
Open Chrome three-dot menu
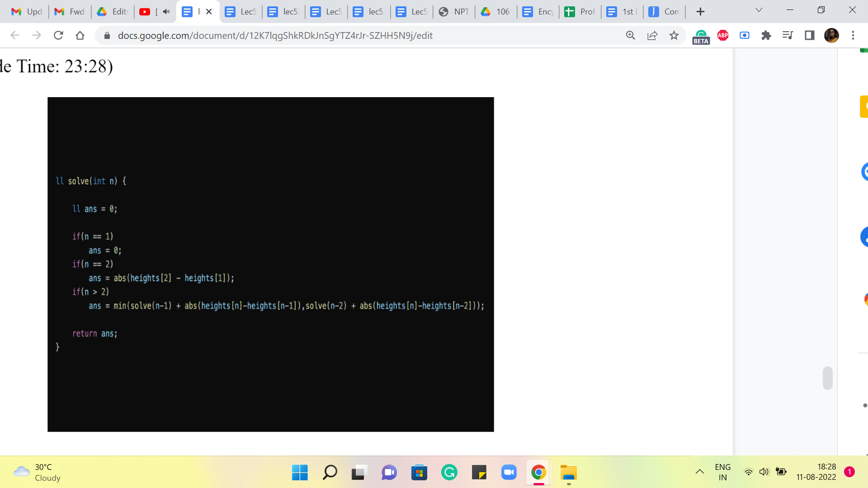coord(853,35)
